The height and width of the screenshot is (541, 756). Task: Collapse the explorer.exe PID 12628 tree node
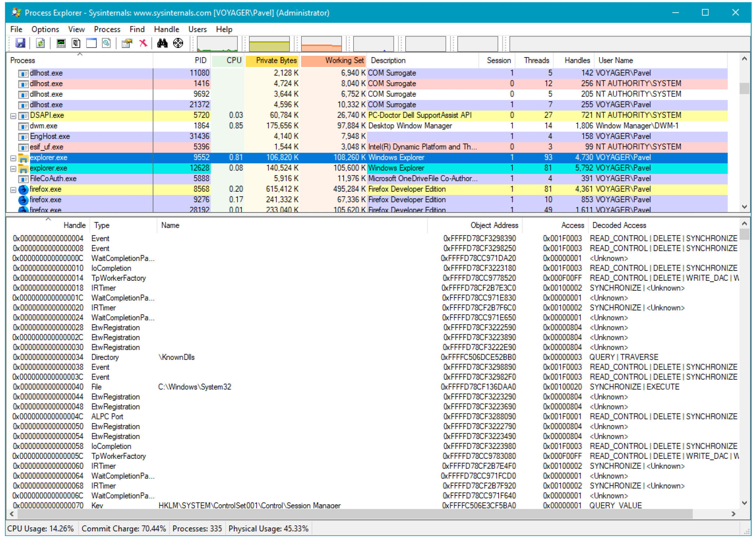13,169
